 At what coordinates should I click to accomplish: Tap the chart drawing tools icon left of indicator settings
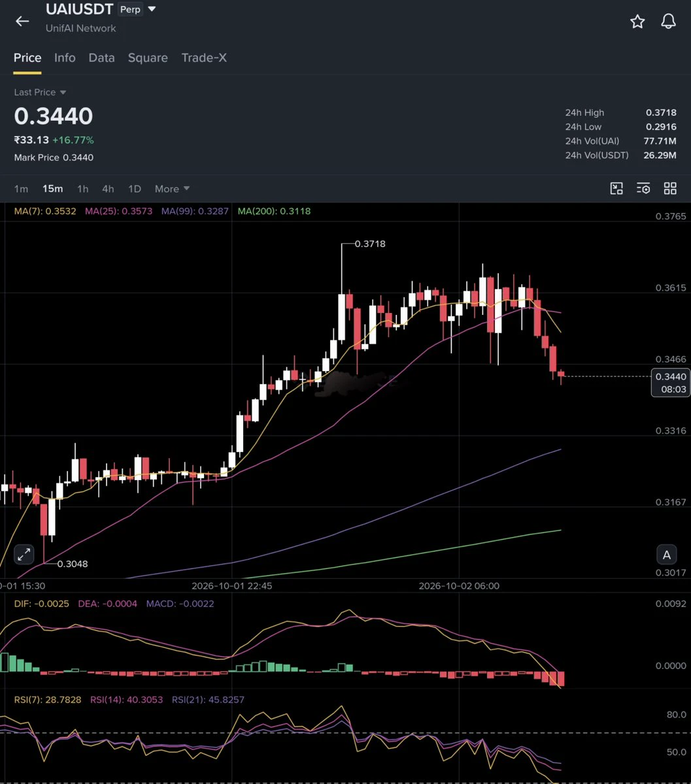pos(616,189)
